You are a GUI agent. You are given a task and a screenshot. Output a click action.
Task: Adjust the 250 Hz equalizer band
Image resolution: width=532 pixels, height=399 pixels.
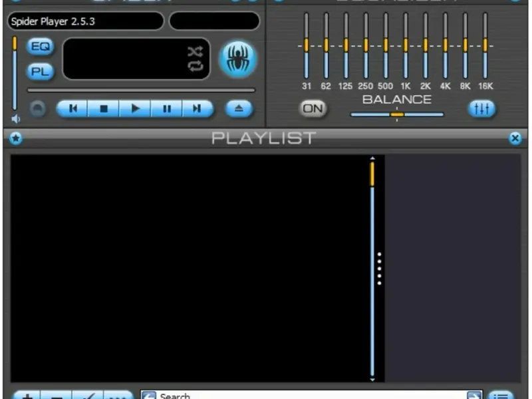tap(366, 46)
